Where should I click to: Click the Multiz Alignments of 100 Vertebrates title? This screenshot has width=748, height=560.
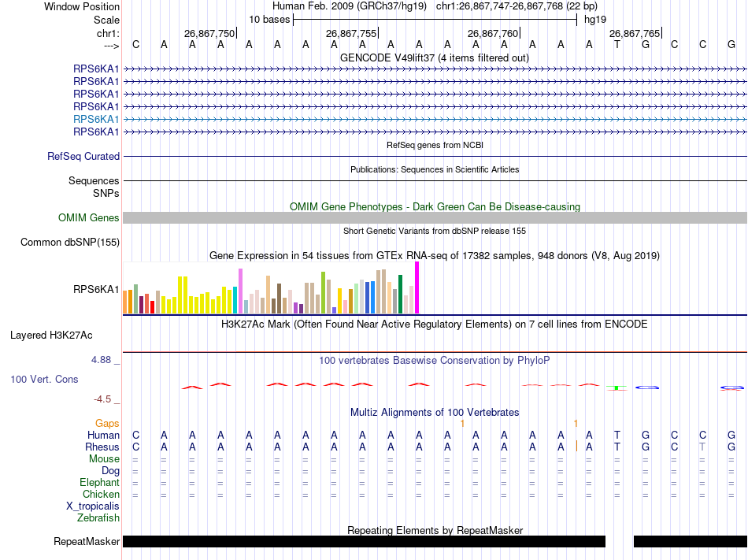(x=435, y=412)
